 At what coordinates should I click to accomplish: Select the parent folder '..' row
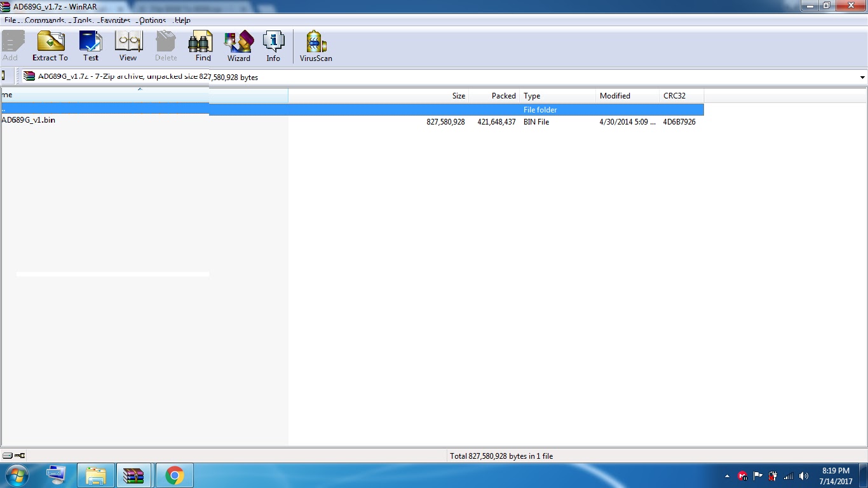click(352, 109)
